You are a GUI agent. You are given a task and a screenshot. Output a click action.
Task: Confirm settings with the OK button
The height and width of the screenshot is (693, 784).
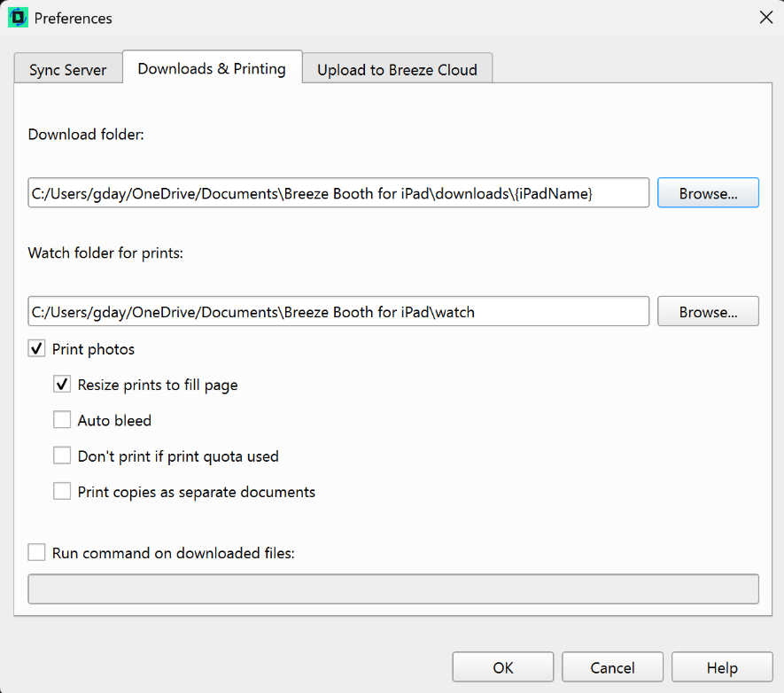tap(503, 667)
